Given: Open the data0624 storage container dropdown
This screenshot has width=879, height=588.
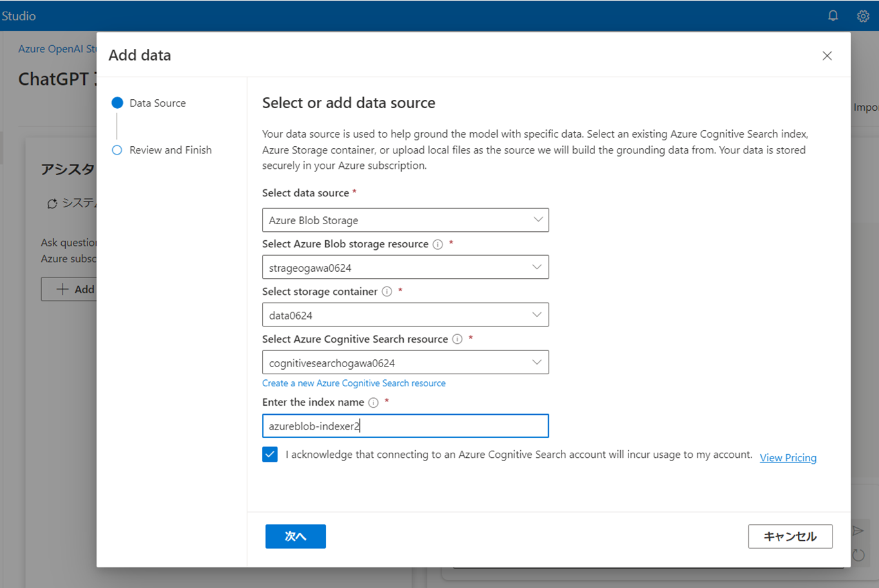Looking at the screenshot, I should point(405,314).
